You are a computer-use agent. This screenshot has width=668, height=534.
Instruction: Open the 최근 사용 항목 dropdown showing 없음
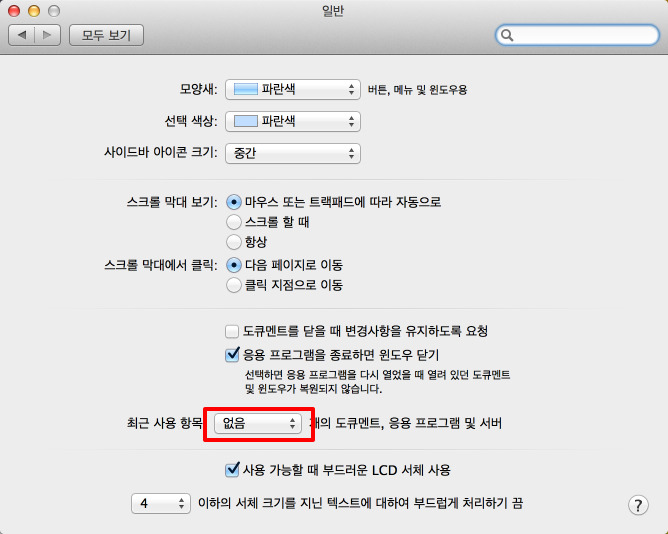[x=258, y=423]
